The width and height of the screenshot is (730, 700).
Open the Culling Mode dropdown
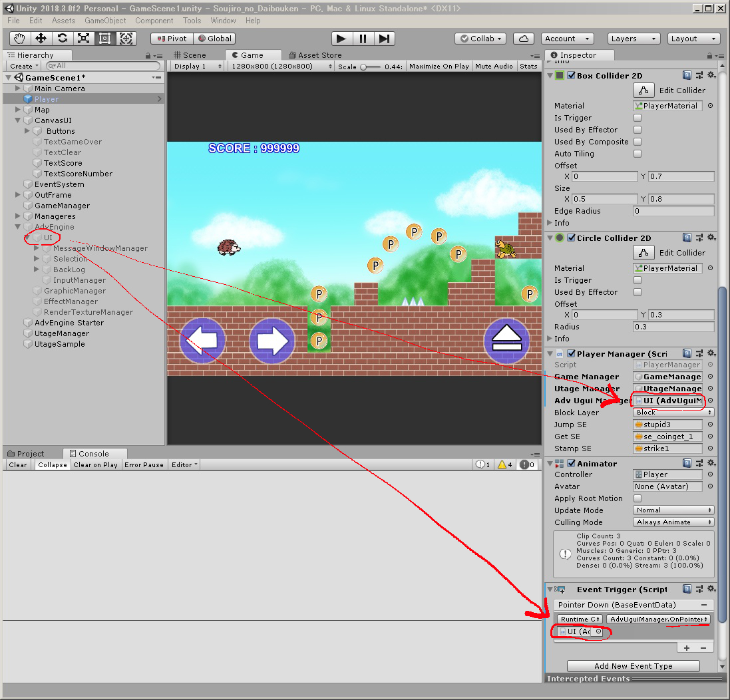click(x=673, y=522)
